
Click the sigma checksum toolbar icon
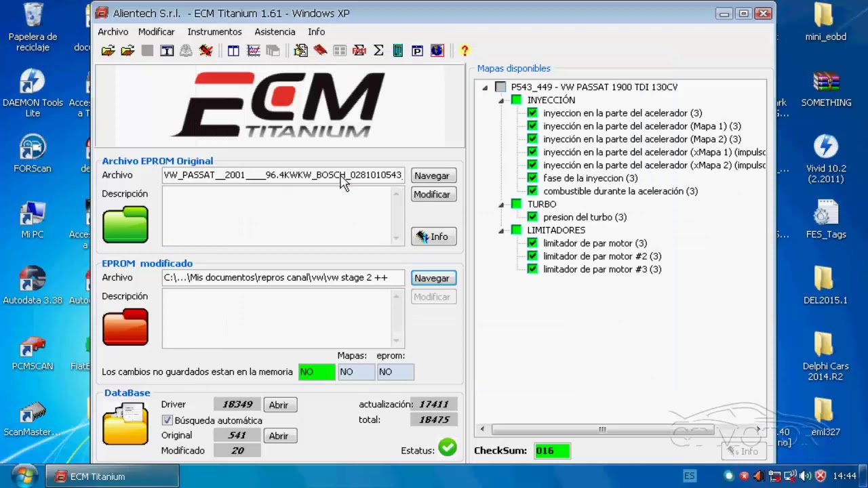pos(378,51)
